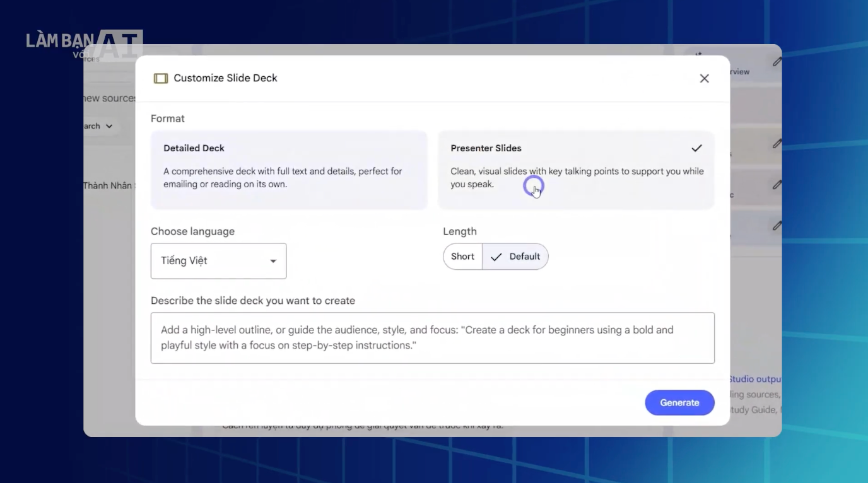
Task: Focus the slide deck description text box
Action: (432, 338)
